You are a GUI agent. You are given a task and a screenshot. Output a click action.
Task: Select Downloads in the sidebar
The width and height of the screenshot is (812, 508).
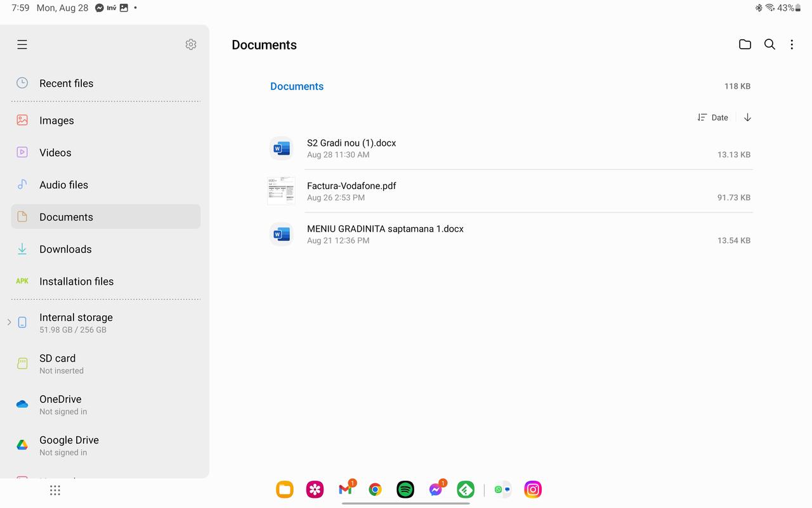[65, 249]
